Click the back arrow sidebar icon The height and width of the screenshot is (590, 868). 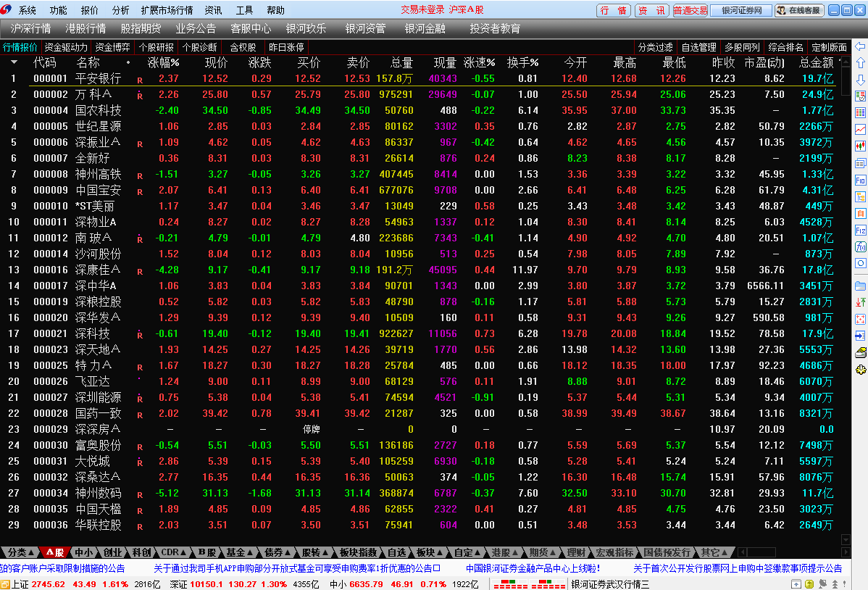coord(860,46)
